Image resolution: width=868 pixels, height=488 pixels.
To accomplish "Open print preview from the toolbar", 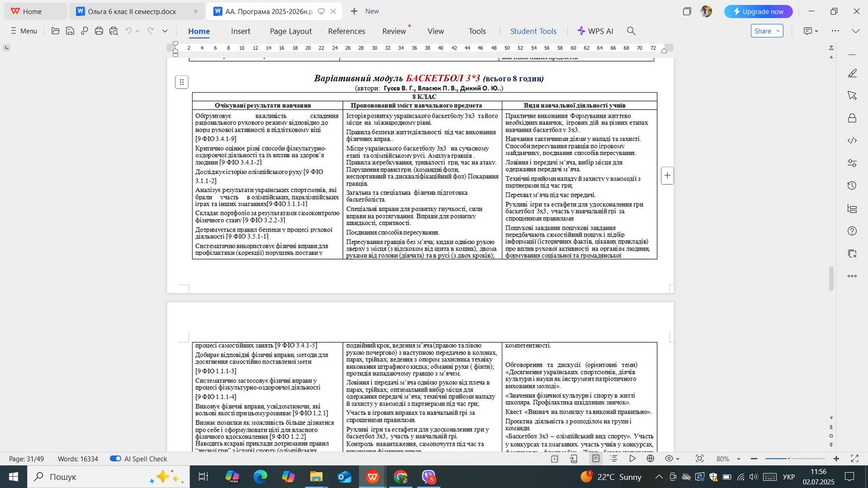I will pos(113,31).
